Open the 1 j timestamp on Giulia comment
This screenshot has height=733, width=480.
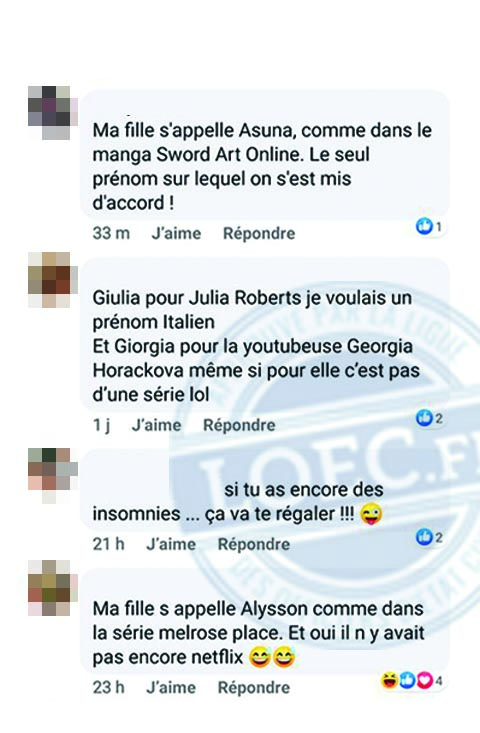tap(101, 425)
